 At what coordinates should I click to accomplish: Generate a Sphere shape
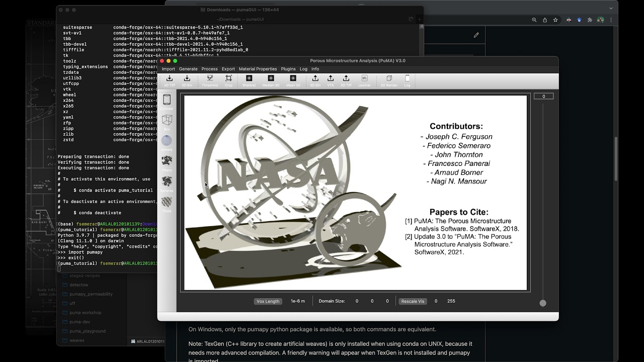click(x=167, y=143)
